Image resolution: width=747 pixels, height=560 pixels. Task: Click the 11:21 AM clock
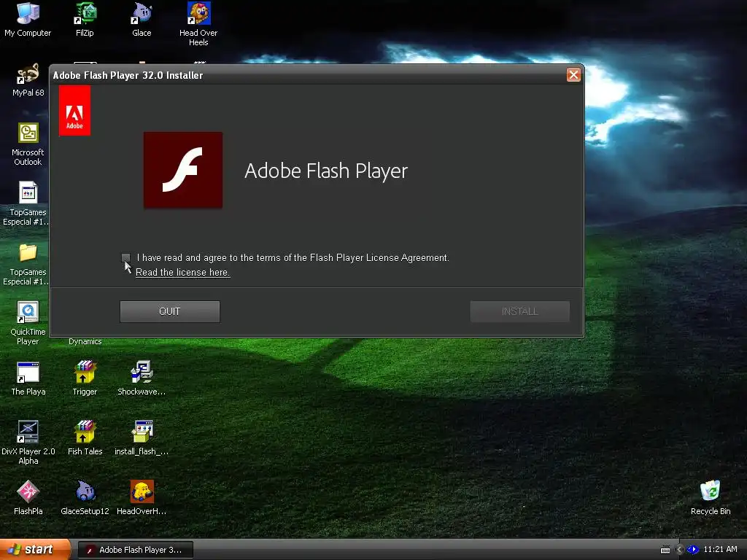click(x=720, y=550)
